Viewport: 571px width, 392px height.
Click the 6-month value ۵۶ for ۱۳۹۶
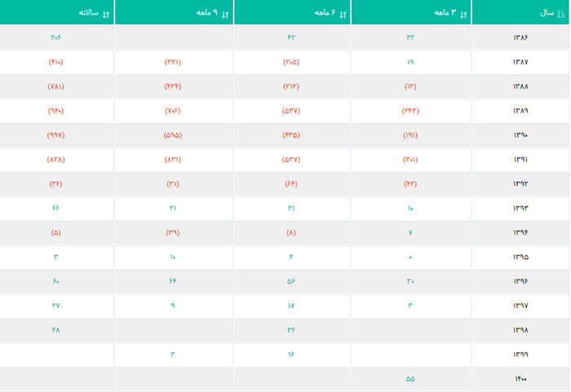click(x=291, y=281)
